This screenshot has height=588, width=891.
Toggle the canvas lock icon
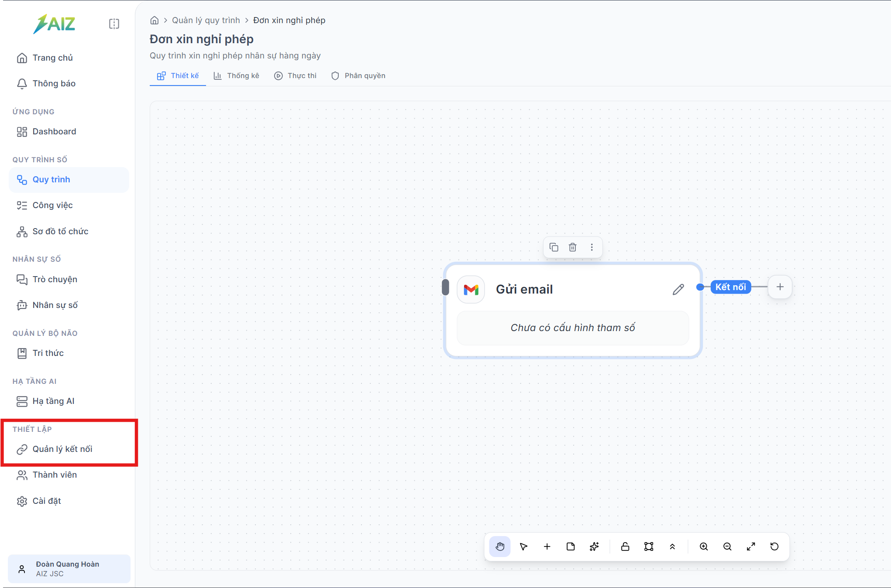[x=625, y=547]
